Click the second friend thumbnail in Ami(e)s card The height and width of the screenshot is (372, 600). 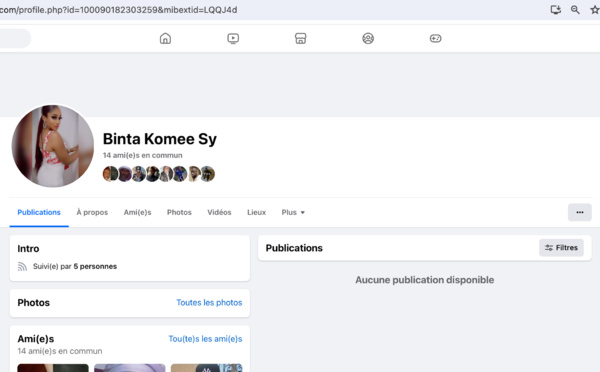pyautogui.click(x=130, y=368)
